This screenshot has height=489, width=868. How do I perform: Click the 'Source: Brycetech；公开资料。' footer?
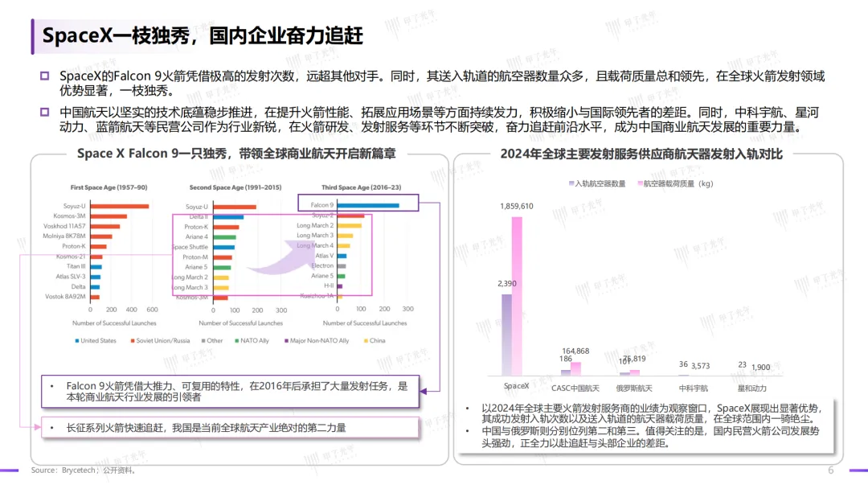pos(84,471)
